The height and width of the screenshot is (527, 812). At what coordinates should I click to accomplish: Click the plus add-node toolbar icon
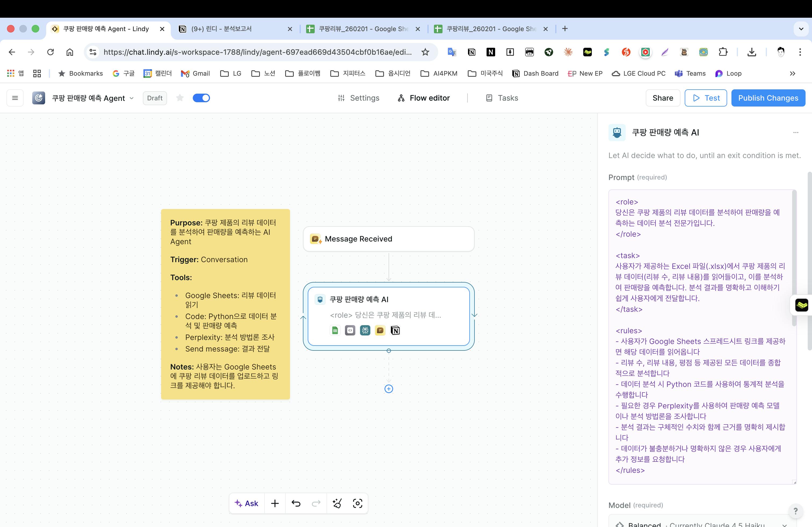tap(275, 503)
